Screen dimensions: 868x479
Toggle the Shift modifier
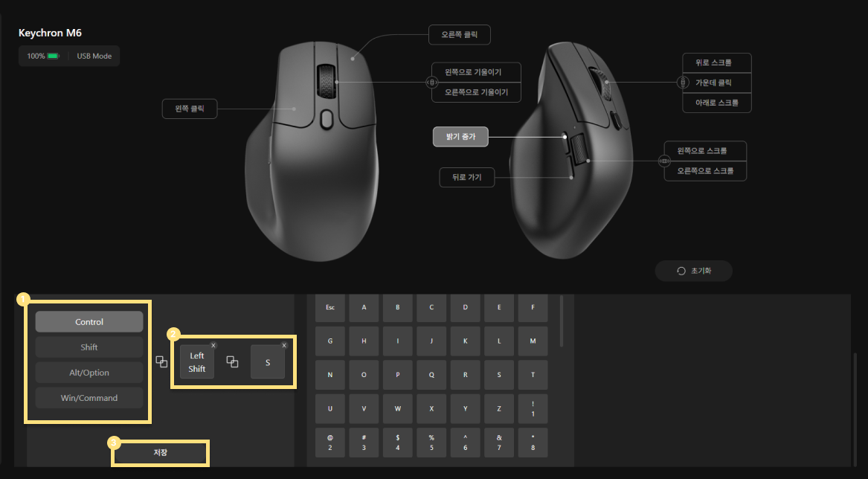tap(89, 347)
